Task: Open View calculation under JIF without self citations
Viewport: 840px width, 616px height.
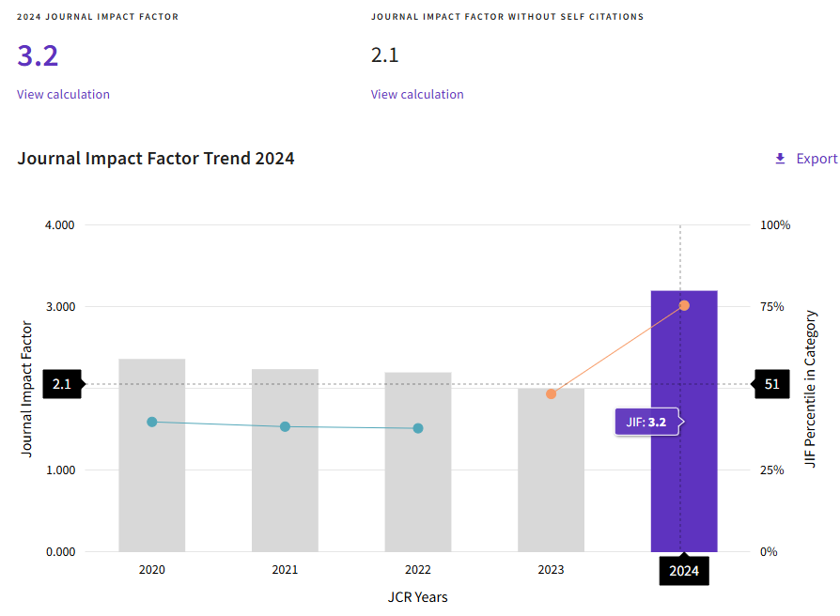Action: (417, 94)
